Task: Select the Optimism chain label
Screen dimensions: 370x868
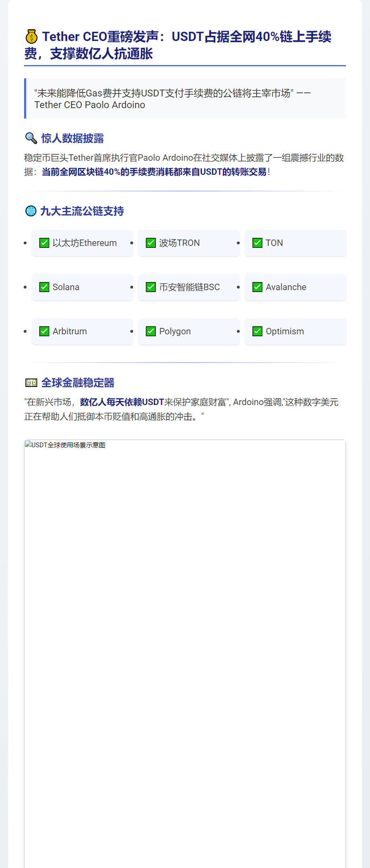Action: [285, 331]
